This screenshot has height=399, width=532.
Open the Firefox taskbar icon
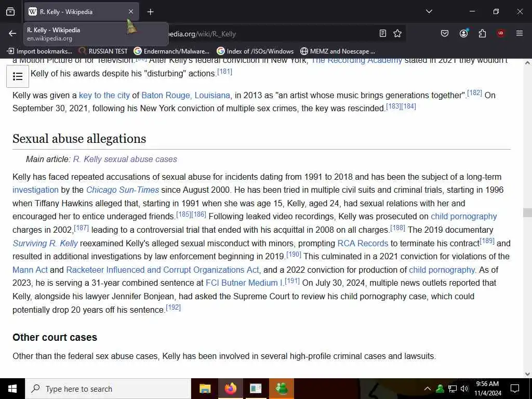(230, 389)
